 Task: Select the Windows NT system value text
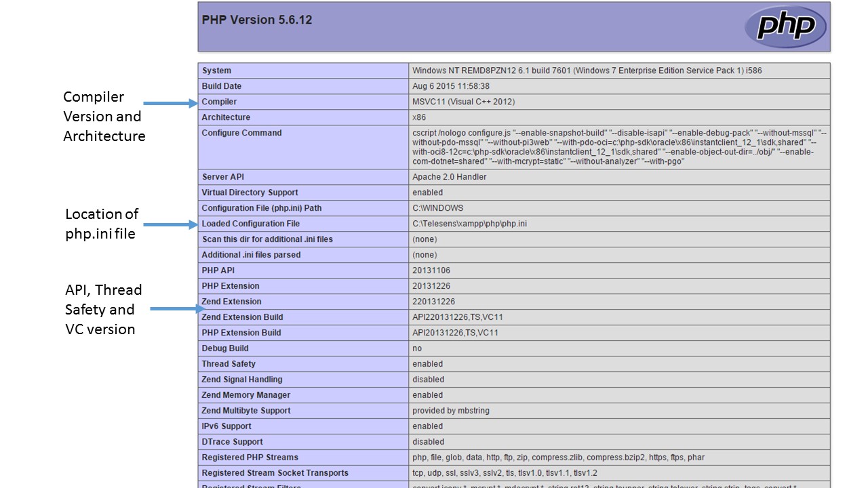[x=587, y=70]
